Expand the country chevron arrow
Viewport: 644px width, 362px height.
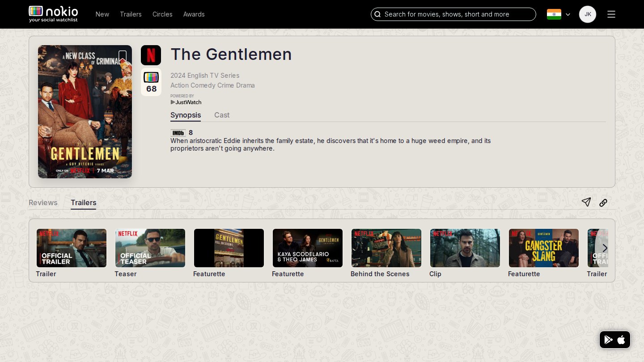tap(568, 14)
